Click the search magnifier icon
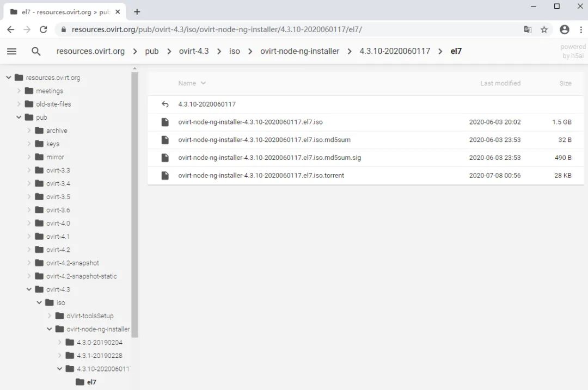 tap(35, 51)
